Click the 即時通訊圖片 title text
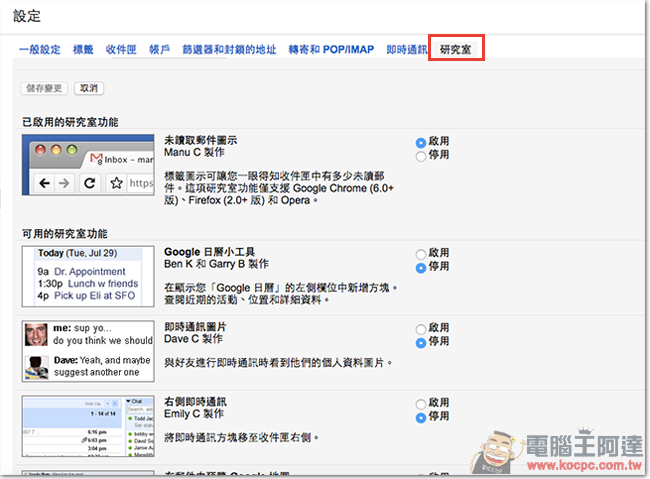Viewport: 650px width, 479px height. tap(195, 327)
